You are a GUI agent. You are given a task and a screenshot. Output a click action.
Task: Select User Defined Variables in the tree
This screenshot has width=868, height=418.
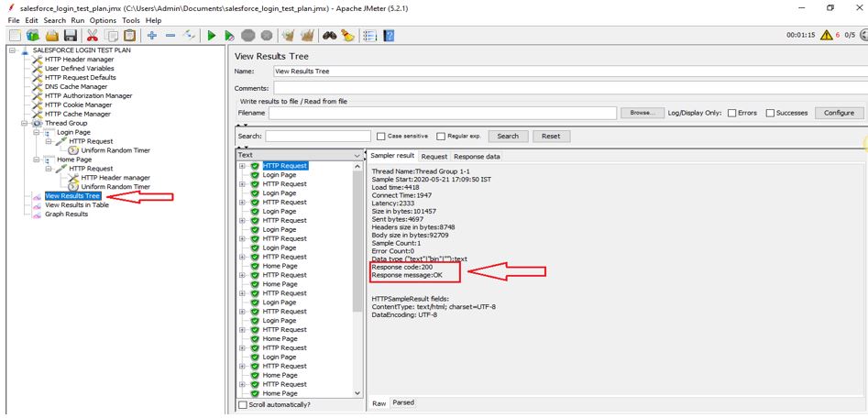point(79,68)
